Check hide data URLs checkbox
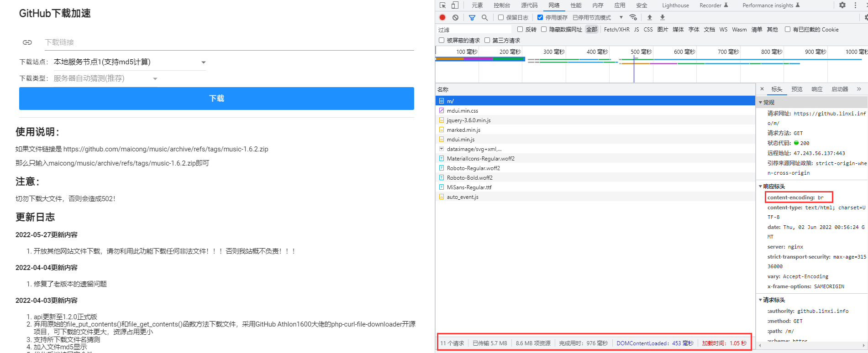Screen dimensions: 868x353 point(544,29)
